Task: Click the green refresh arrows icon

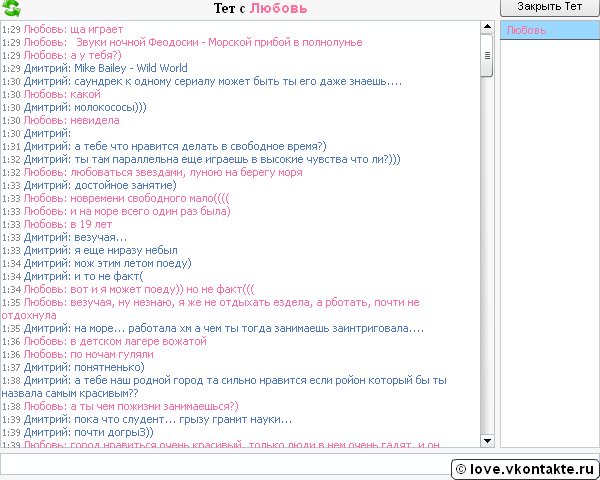Action: tap(11, 9)
